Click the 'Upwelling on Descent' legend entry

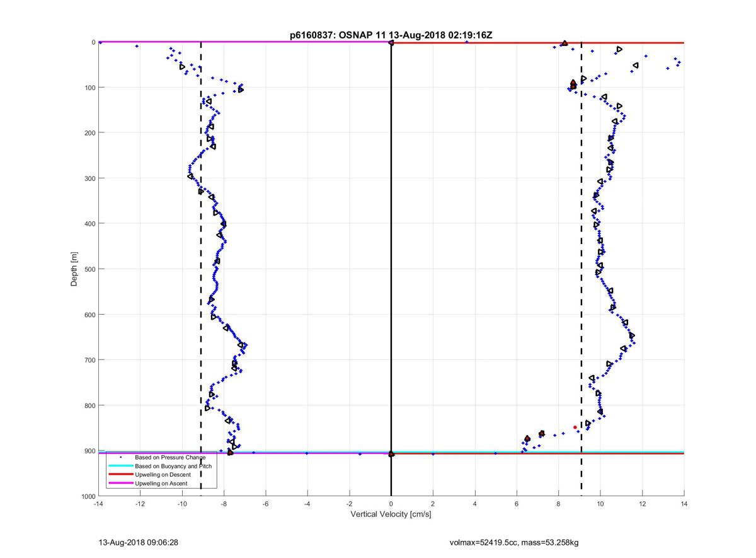click(x=163, y=475)
